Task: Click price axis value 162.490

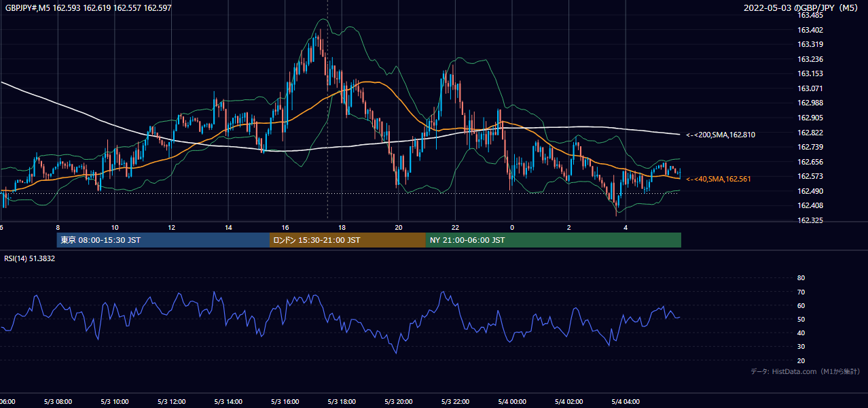Action: 810,191
